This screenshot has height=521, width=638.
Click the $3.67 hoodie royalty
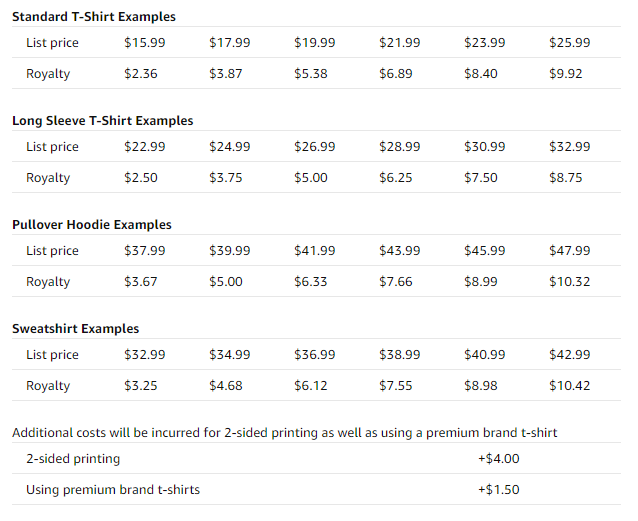click(x=140, y=282)
